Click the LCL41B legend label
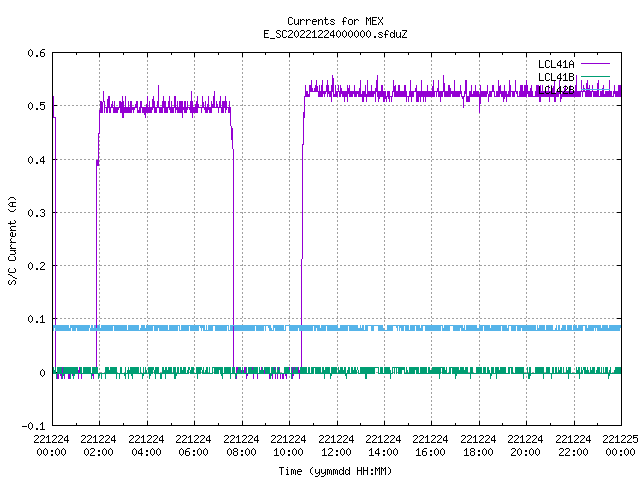 point(556,77)
